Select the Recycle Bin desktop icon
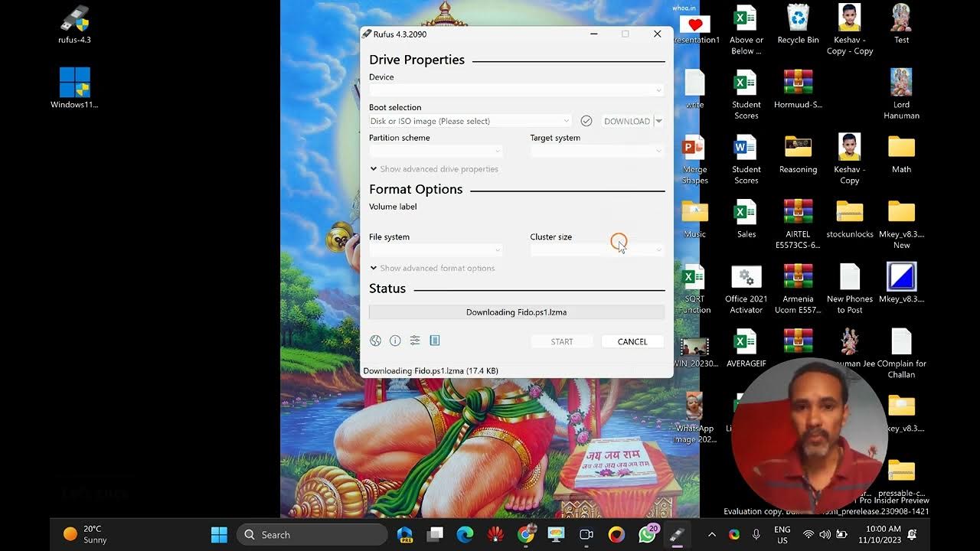Viewport: 980px width, 551px height. pos(798,24)
